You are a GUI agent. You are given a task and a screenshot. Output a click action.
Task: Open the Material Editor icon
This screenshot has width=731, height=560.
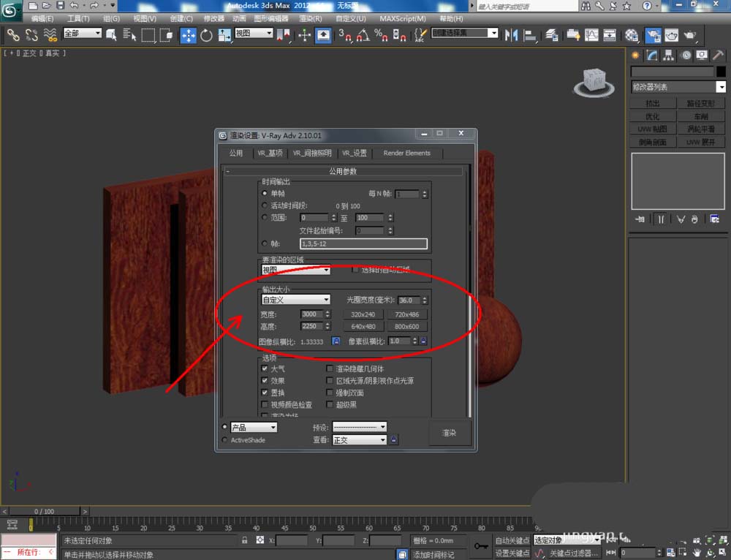click(632, 35)
